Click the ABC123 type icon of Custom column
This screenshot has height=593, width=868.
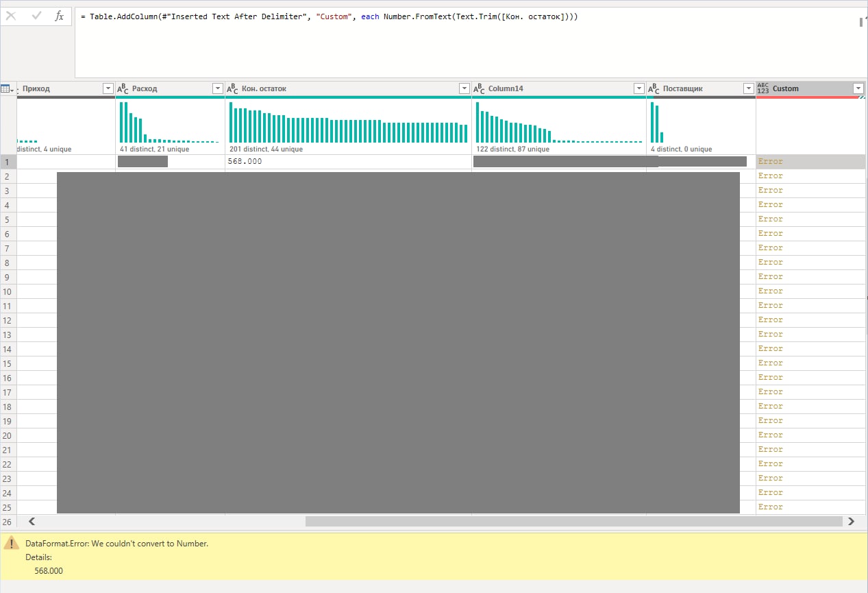coord(763,88)
